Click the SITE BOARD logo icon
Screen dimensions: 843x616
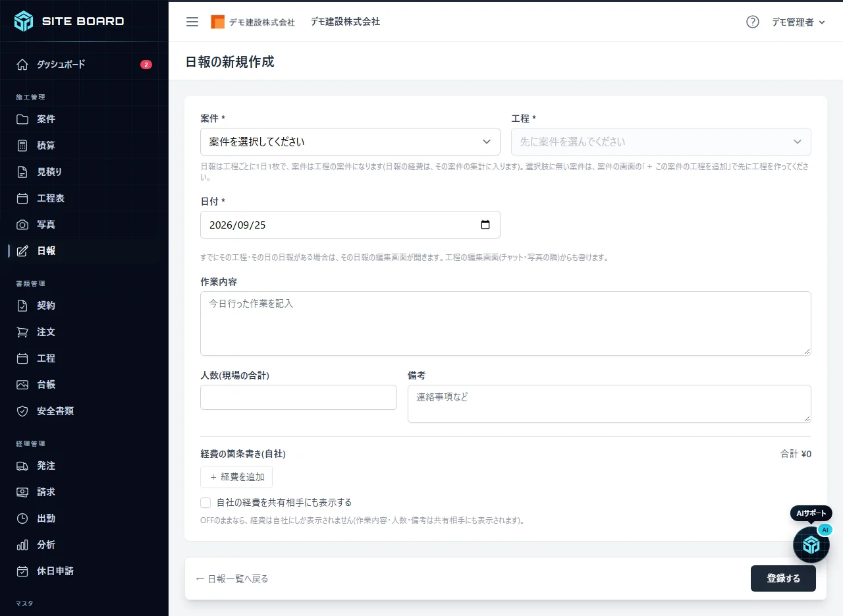pos(24,21)
